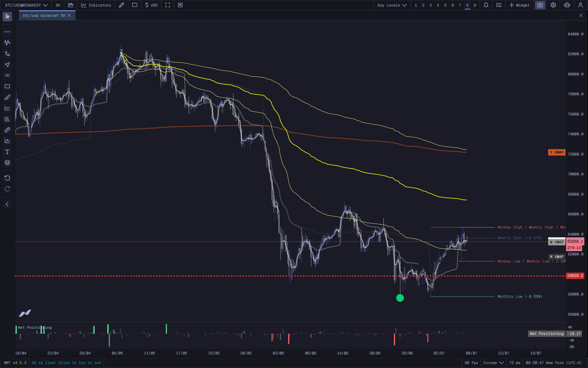Viewport: 588px width, 368px height.
Task: Click the Net Positioning indicator label on right
Action: [x=547, y=333]
